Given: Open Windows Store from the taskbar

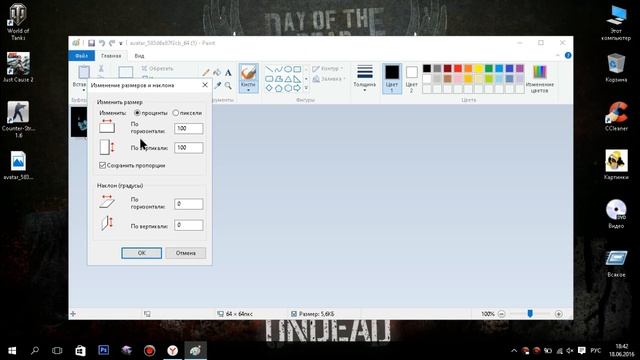Looking at the screenshot, I should [x=80, y=350].
